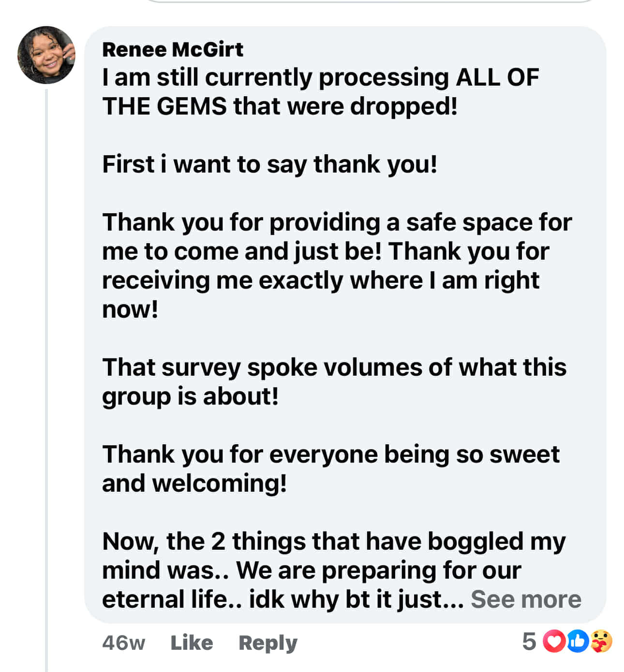
Task: Open the 46w timestamp link
Action: [x=123, y=643]
